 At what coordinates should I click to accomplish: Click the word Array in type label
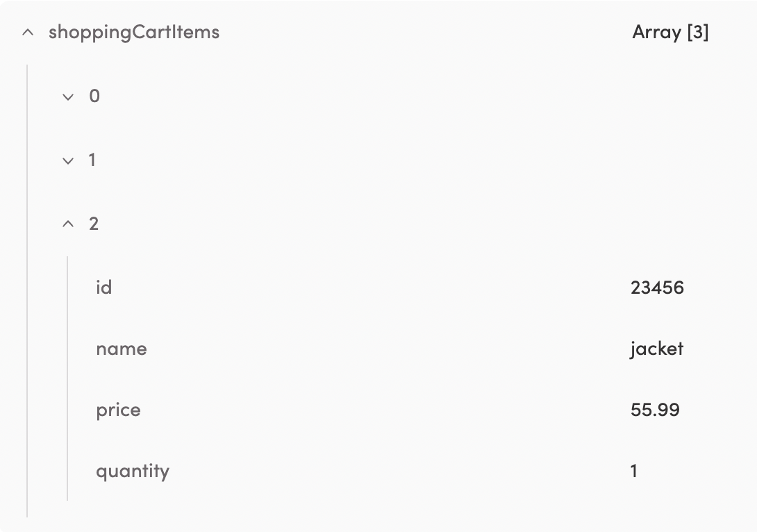(x=656, y=32)
